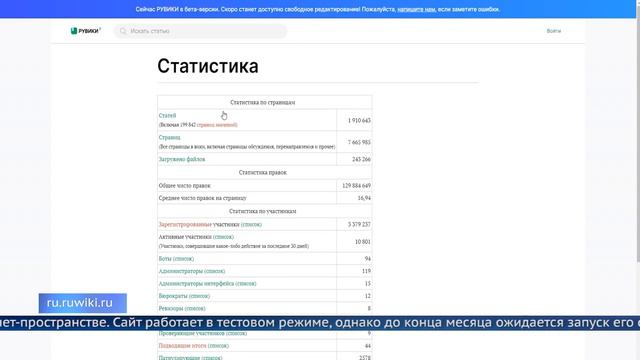
Task: Select the administrators count value 119
Action: [366, 271]
